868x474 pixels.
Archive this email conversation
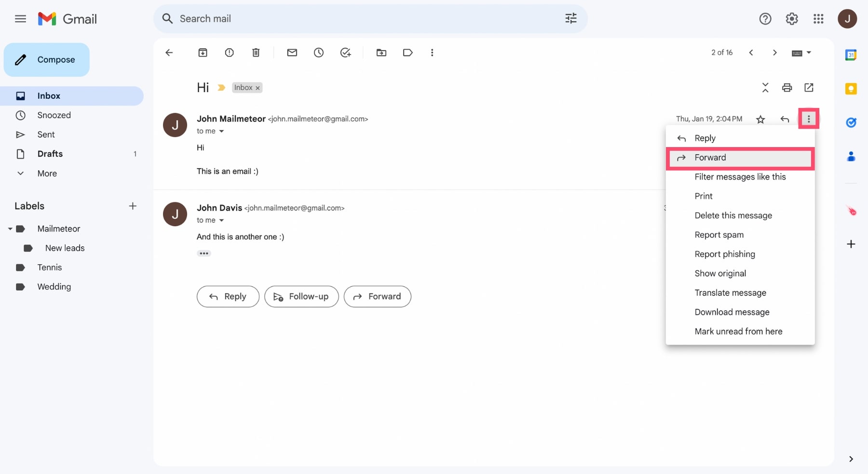pos(203,53)
